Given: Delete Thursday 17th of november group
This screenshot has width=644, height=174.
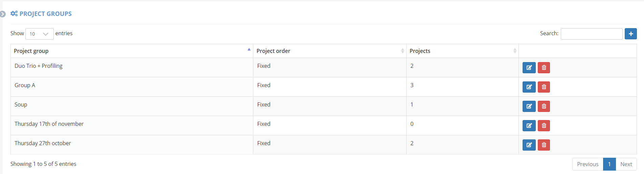Looking at the screenshot, I should 544,126.
